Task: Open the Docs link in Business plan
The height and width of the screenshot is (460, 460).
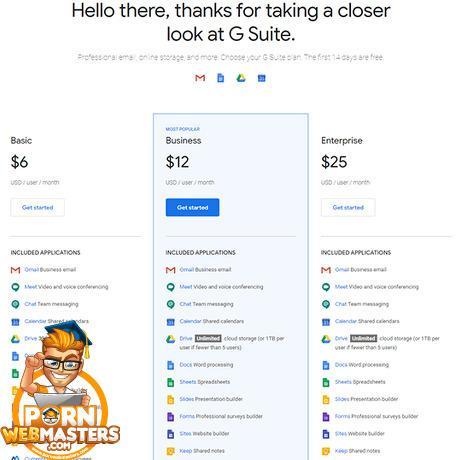Action: pyautogui.click(x=186, y=365)
